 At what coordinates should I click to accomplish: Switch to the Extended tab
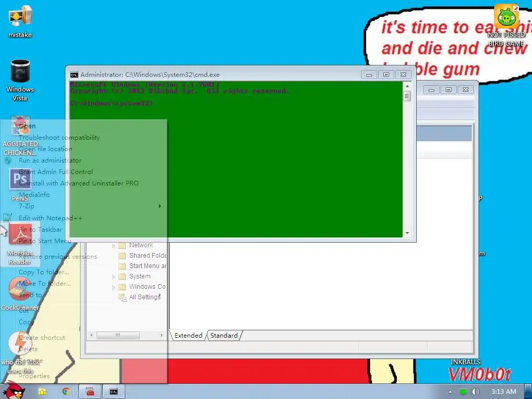point(188,335)
